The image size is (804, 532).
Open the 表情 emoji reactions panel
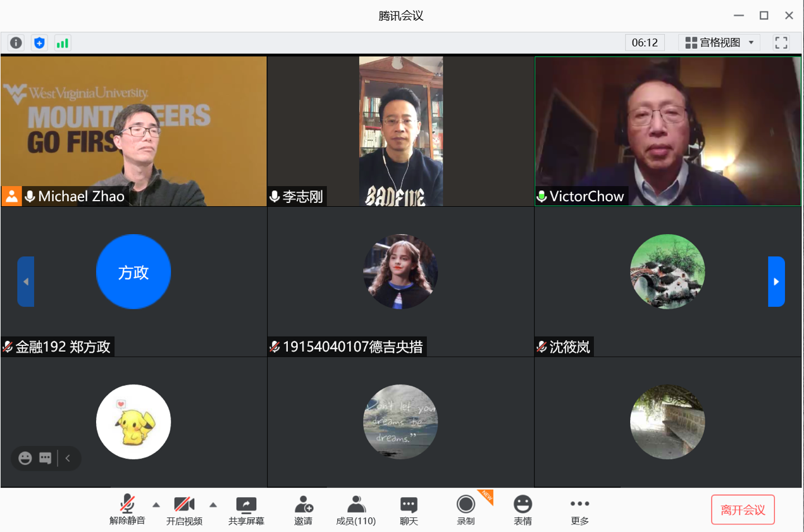[523, 510]
